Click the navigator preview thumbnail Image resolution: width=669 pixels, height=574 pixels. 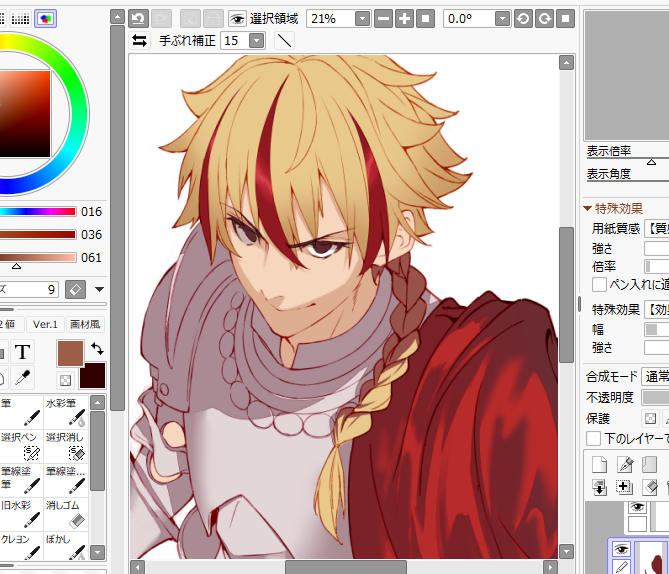tap(627, 76)
